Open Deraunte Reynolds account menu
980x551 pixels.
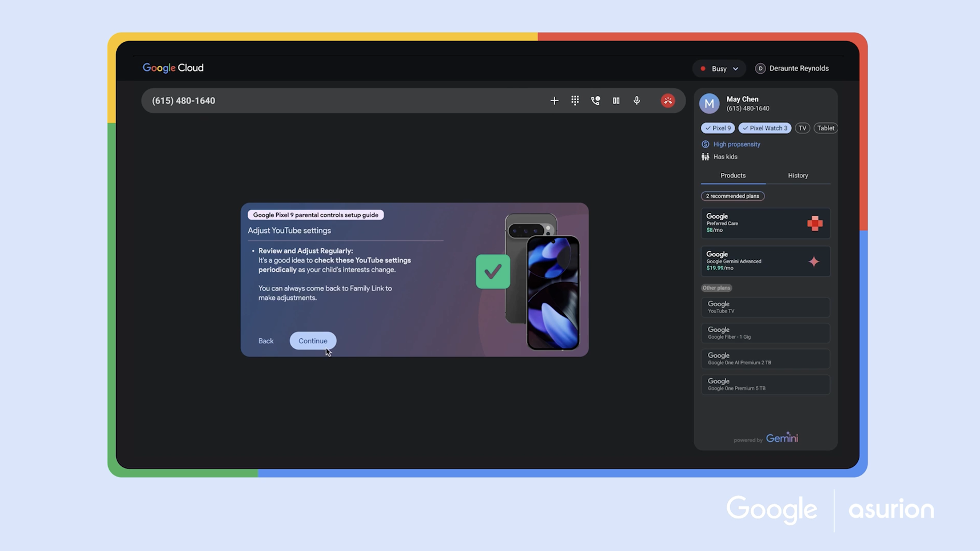tap(792, 69)
